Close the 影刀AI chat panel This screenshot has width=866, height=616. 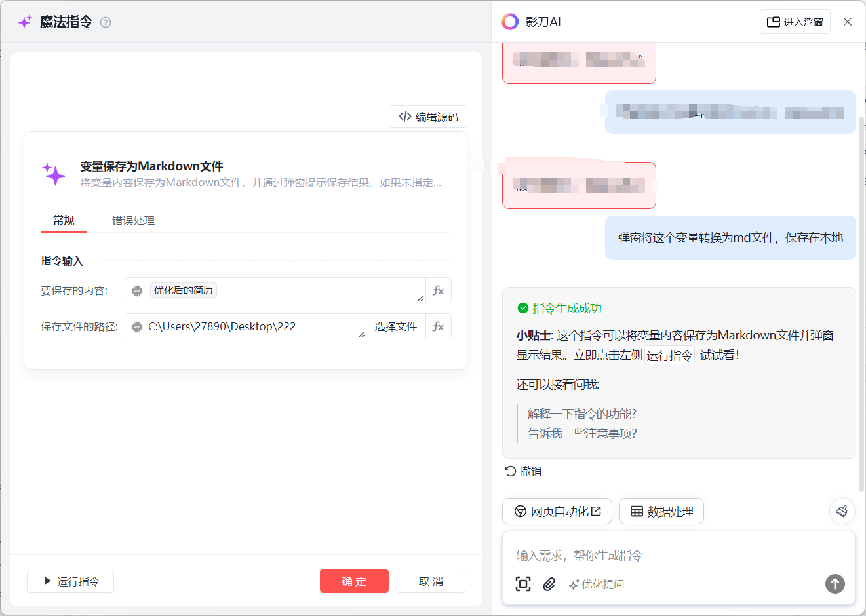pyautogui.click(x=848, y=22)
